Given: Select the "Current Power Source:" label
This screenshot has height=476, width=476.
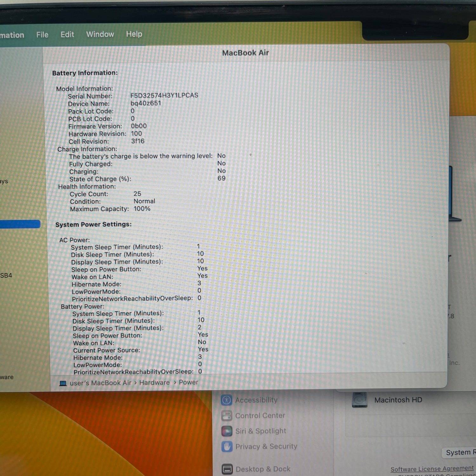Looking at the screenshot, I should coord(107,350).
